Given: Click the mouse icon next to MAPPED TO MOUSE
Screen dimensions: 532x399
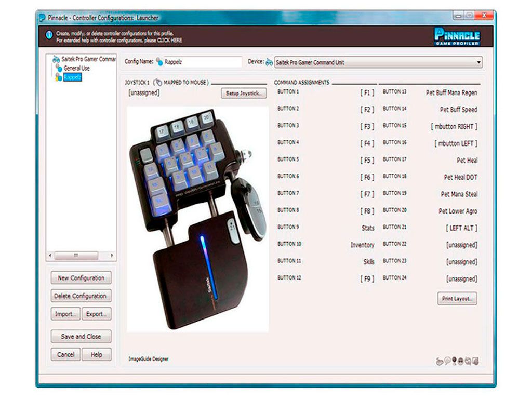Looking at the screenshot, I should point(158,83).
